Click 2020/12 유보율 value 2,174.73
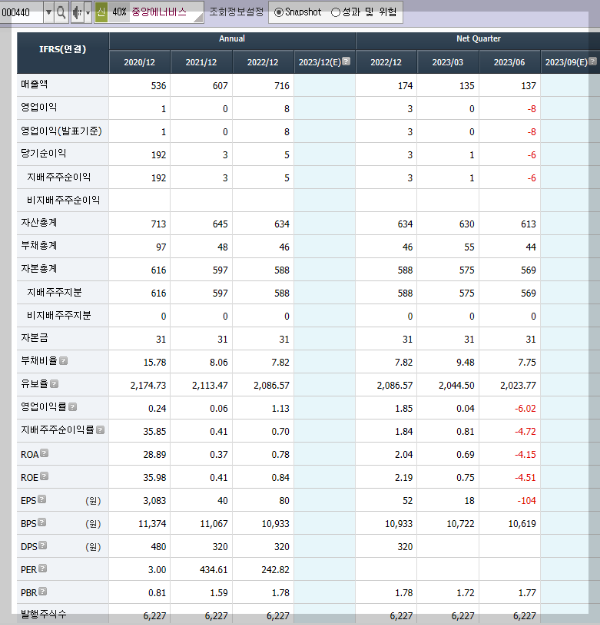600x625 pixels. pos(148,385)
